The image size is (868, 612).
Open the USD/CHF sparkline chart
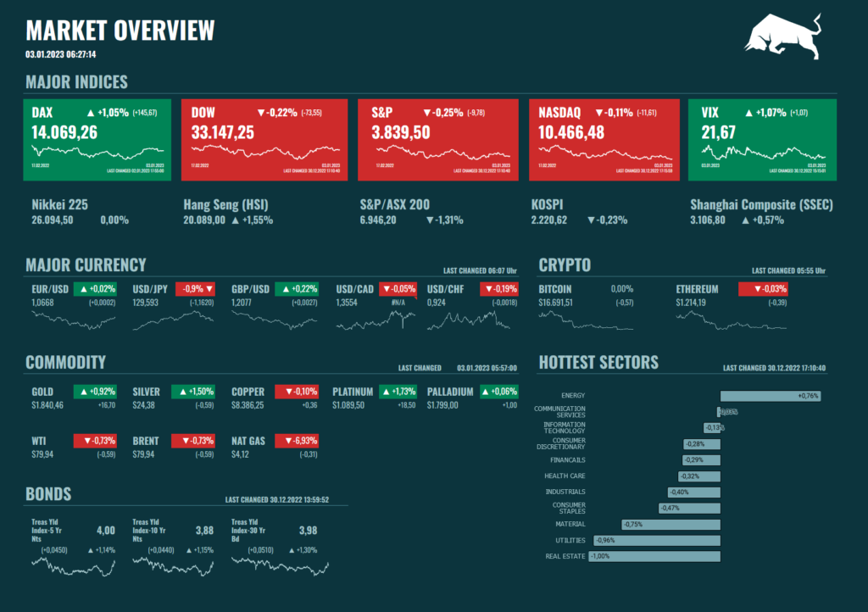click(469, 320)
